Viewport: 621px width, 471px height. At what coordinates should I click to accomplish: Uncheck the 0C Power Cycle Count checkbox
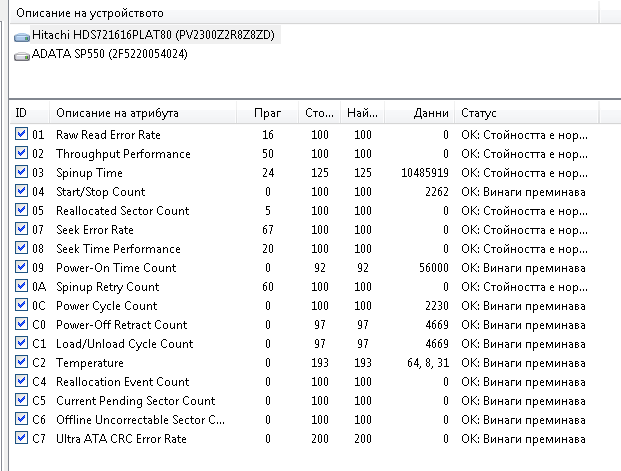[21, 305]
